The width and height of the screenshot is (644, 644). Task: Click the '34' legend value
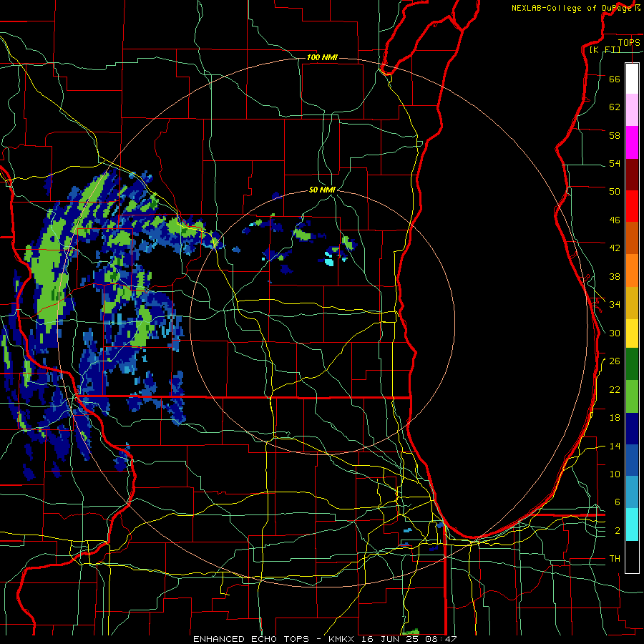tap(615, 305)
